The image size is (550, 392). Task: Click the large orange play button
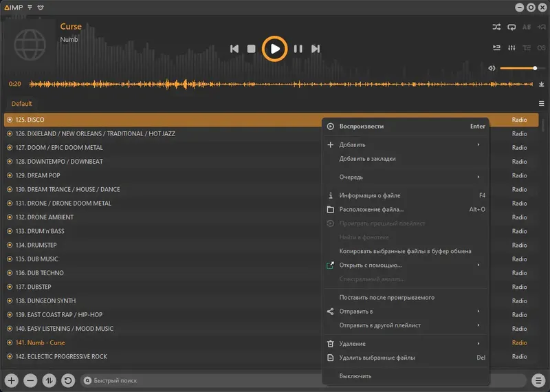pyautogui.click(x=274, y=49)
